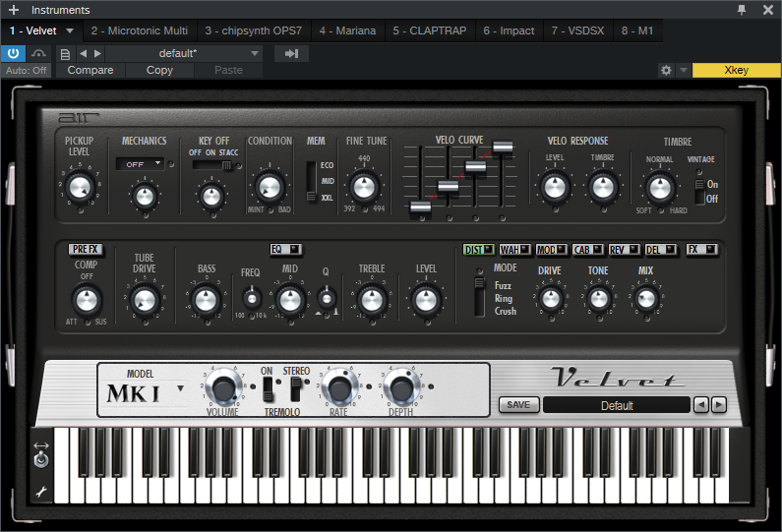Adjust the first Velo Curve fader
This screenshot has height=532, width=782.
[x=420, y=207]
